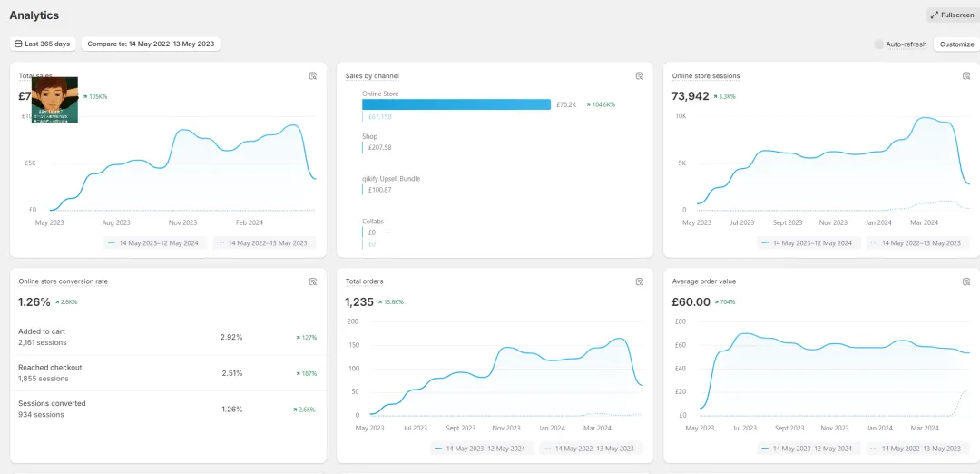This screenshot has width=980, height=474.
Task: Toggle Total sales legend 14 May 2023–12 May 2024
Action: click(x=155, y=242)
